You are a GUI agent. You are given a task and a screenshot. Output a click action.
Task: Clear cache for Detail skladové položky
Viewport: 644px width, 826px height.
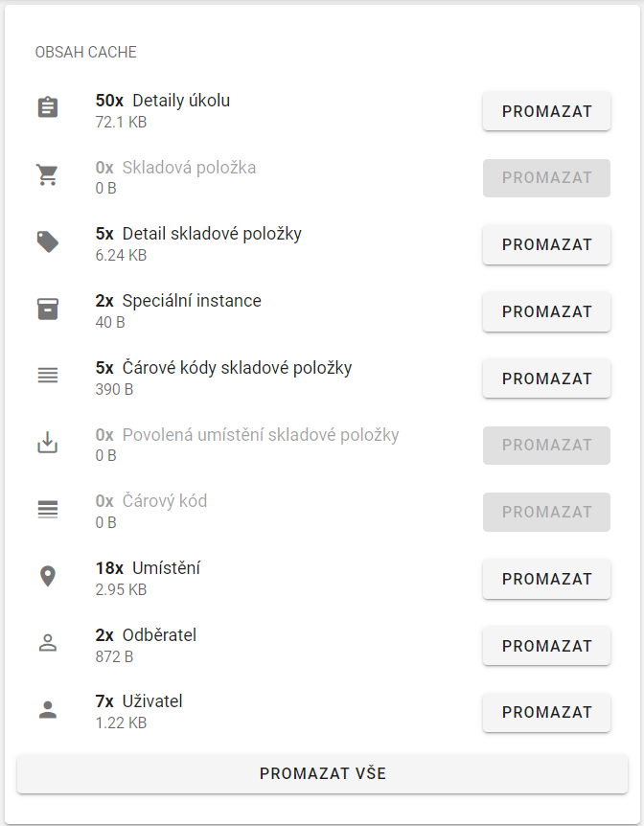click(x=546, y=244)
